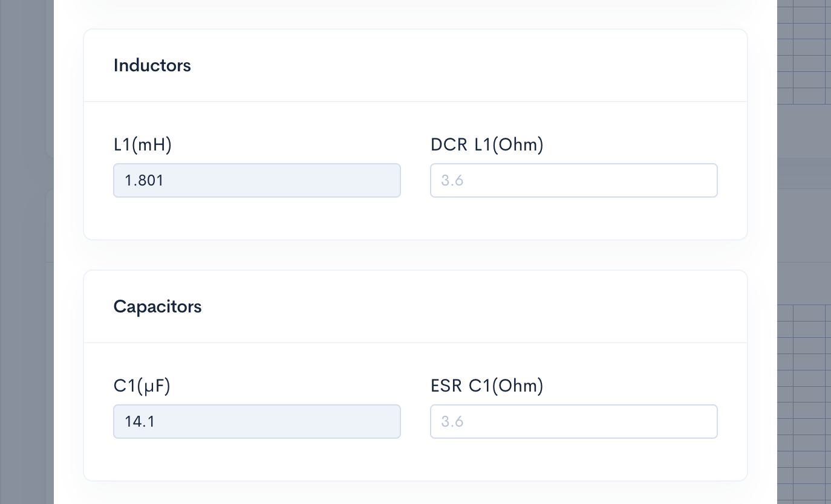Click the value 1.801 in the L1 field
The image size is (831, 504).
tap(144, 180)
